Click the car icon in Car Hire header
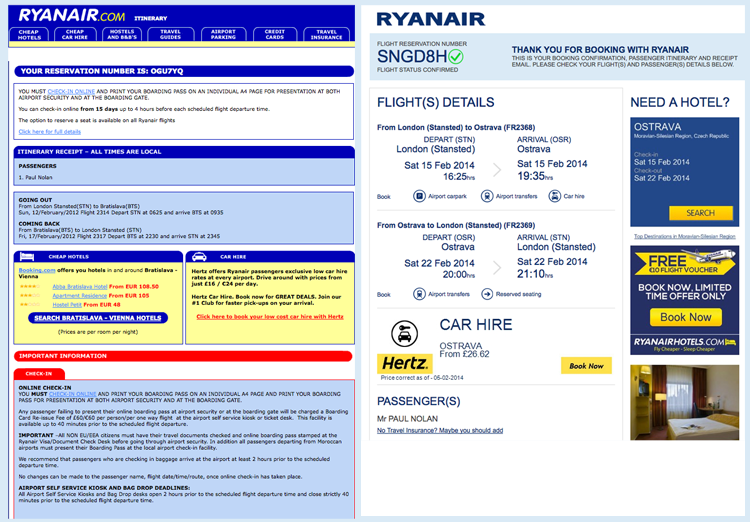Viewport: 750px width, 522px height. [x=199, y=257]
